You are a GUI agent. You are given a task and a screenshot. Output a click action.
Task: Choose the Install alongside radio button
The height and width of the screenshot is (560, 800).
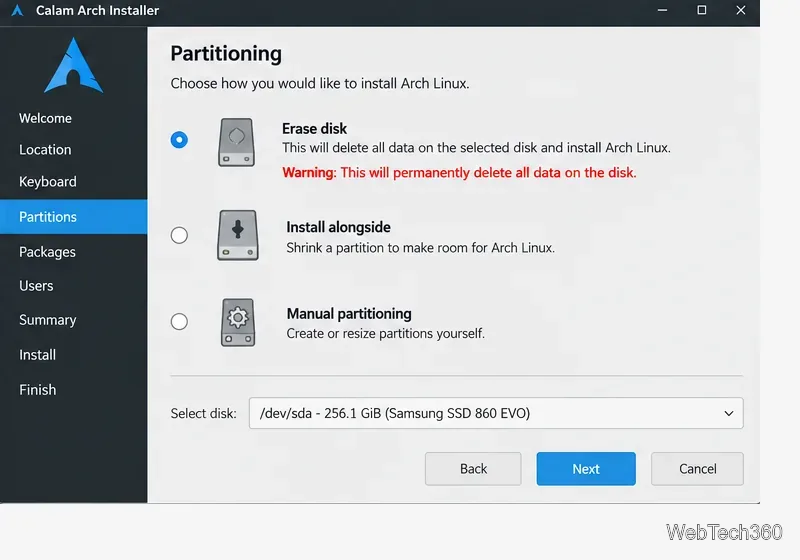tap(179, 235)
